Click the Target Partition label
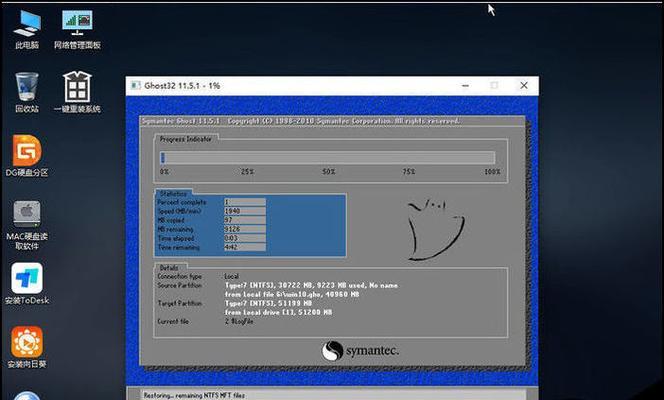This screenshot has width=664, height=400. click(180, 303)
